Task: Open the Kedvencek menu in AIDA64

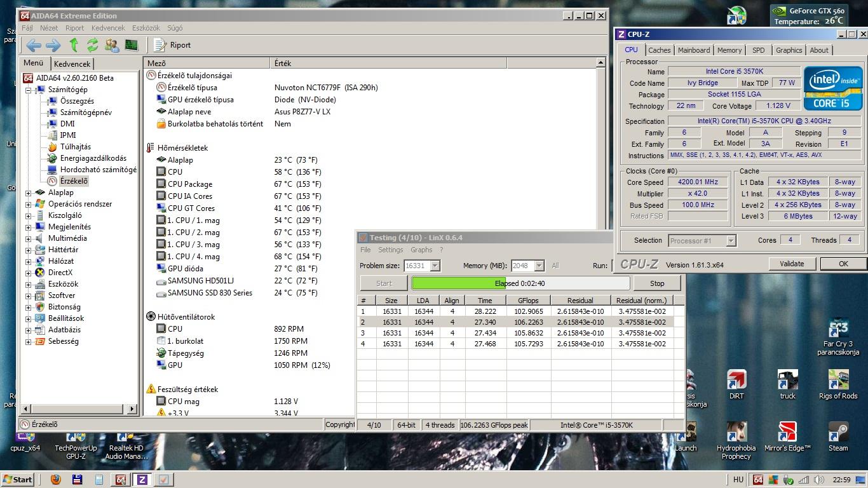Action: coord(108,28)
